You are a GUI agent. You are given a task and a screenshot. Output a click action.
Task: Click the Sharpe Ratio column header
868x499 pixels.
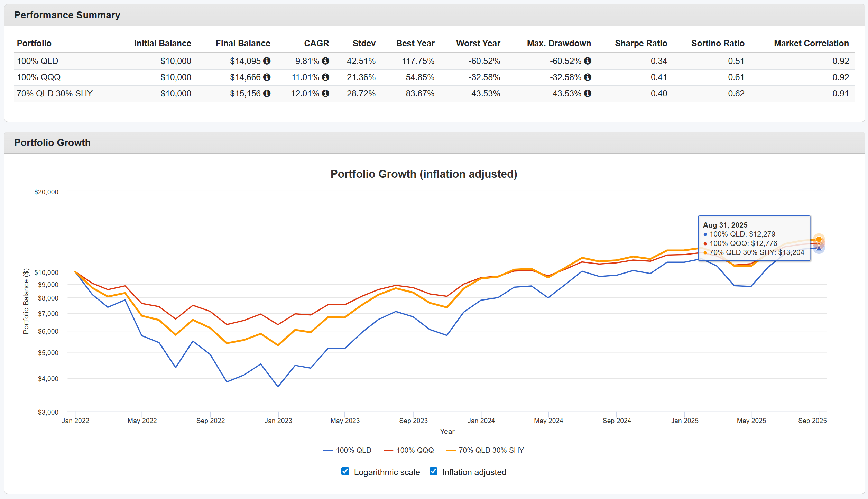[641, 43]
